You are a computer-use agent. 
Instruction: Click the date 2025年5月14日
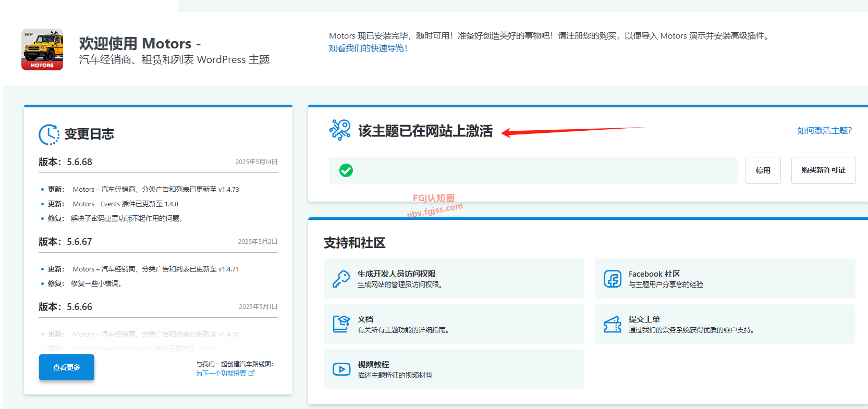[x=256, y=162]
